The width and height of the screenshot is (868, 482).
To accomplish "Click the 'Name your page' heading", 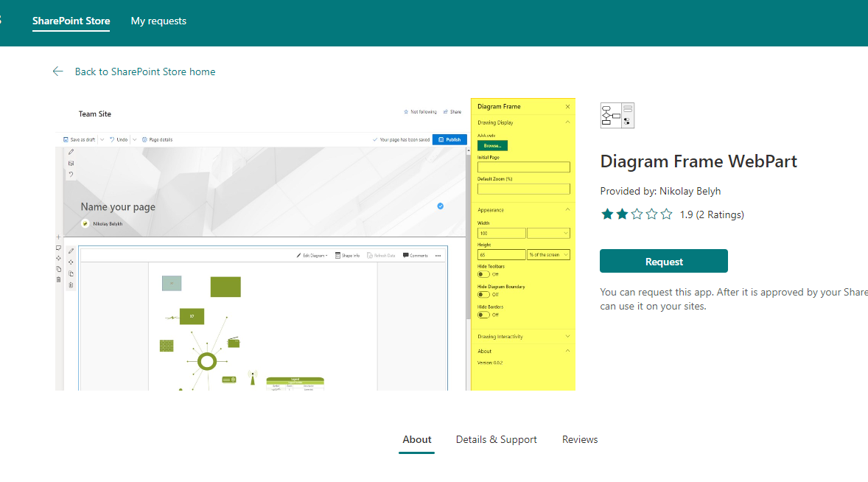I will (118, 207).
